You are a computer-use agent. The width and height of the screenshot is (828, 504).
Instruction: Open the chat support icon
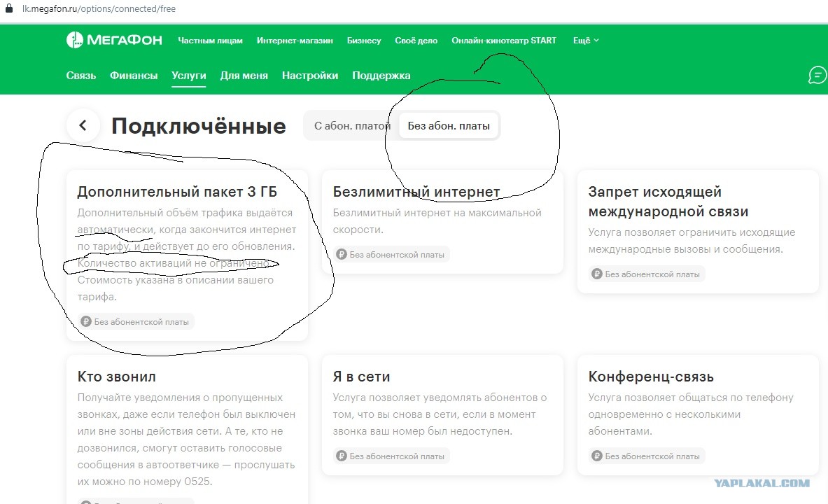pyautogui.click(x=817, y=75)
